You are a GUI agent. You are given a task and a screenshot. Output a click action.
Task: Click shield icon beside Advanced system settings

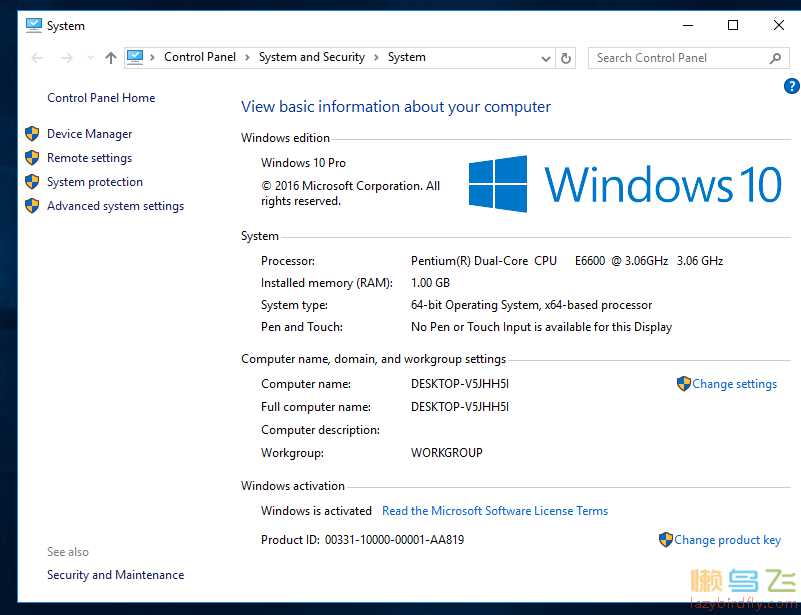pos(32,206)
